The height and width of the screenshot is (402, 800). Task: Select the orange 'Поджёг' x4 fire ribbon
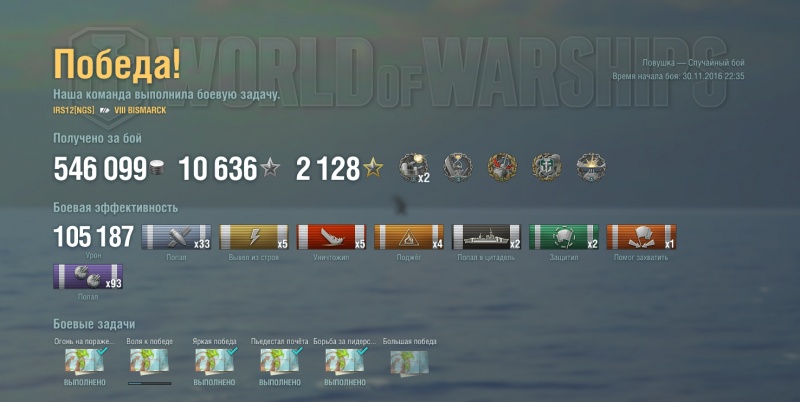pyautogui.click(x=409, y=237)
